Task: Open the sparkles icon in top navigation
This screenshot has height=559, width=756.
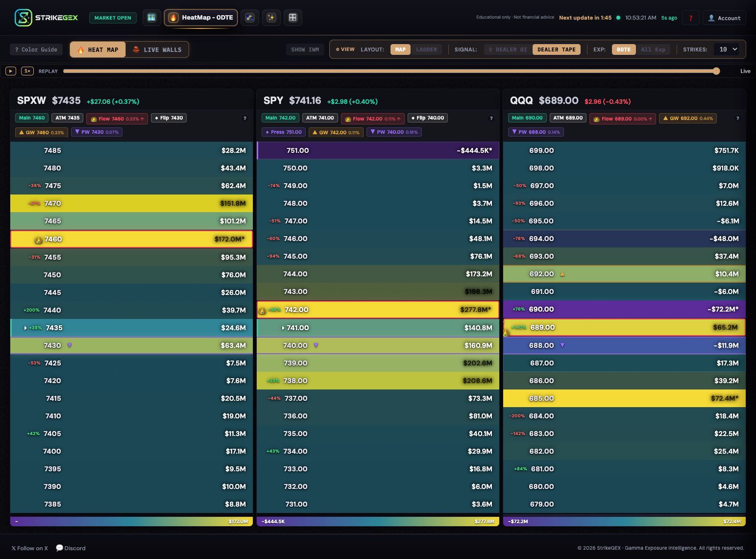Action: [x=271, y=18]
